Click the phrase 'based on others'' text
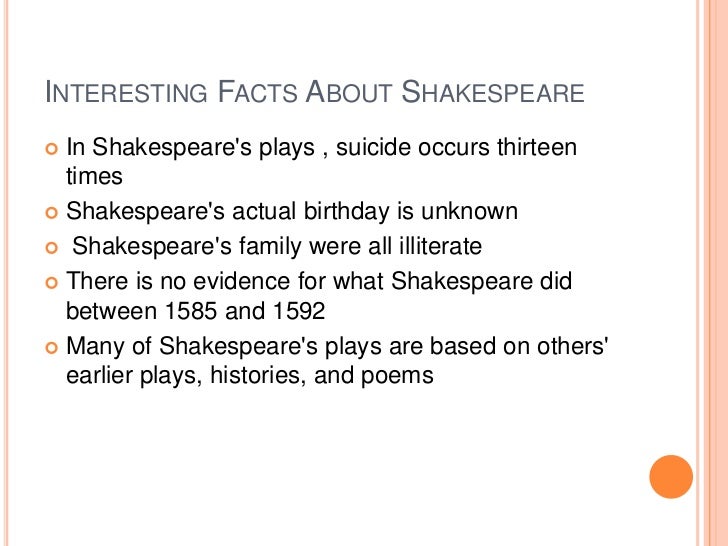The height and width of the screenshot is (546, 728). (x=519, y=346)
